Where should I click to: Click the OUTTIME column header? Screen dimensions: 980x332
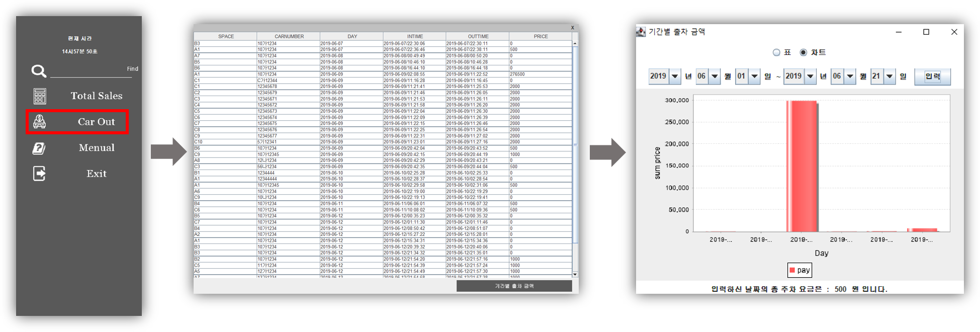tap(478, 36)
